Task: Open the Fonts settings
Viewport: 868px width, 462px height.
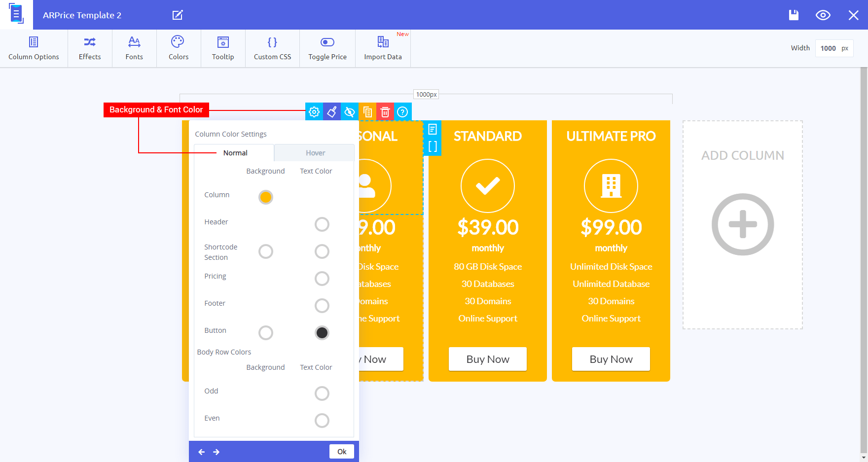Action: [134, 48]
